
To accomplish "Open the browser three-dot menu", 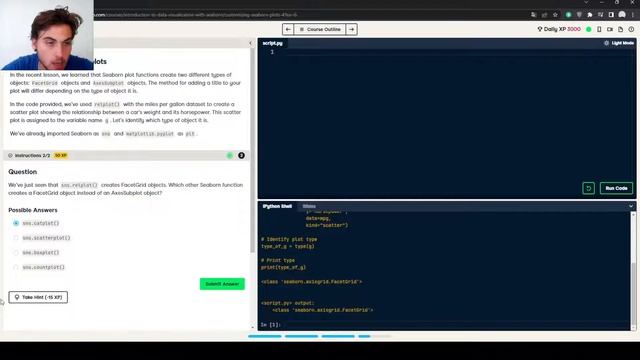I will coord(633,15).
